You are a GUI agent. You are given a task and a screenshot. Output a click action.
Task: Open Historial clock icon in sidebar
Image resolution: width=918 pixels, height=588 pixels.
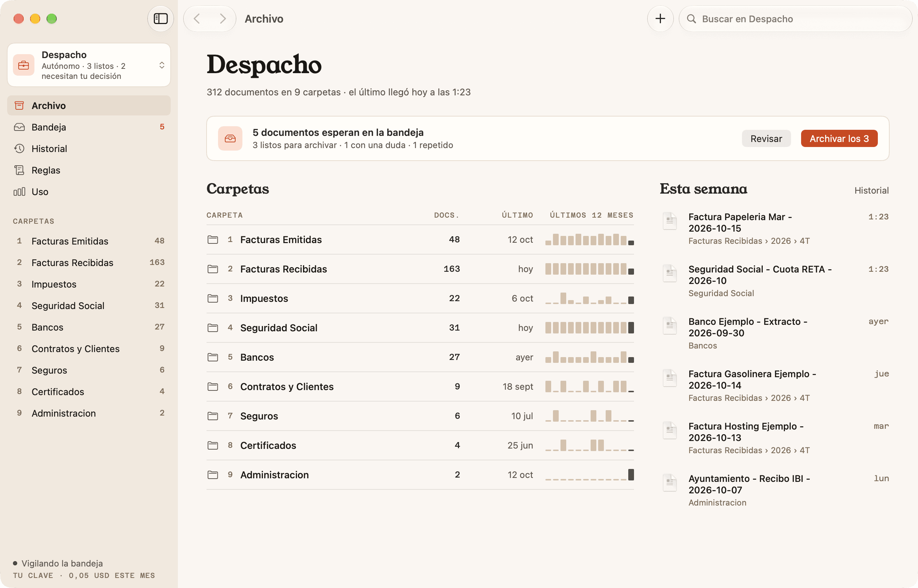point(19,148)
